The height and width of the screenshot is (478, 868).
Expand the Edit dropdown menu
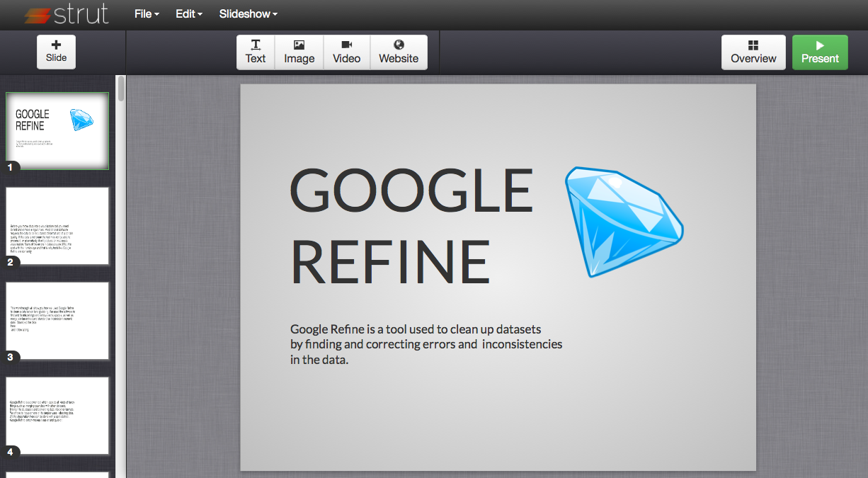tap(189, 14)
